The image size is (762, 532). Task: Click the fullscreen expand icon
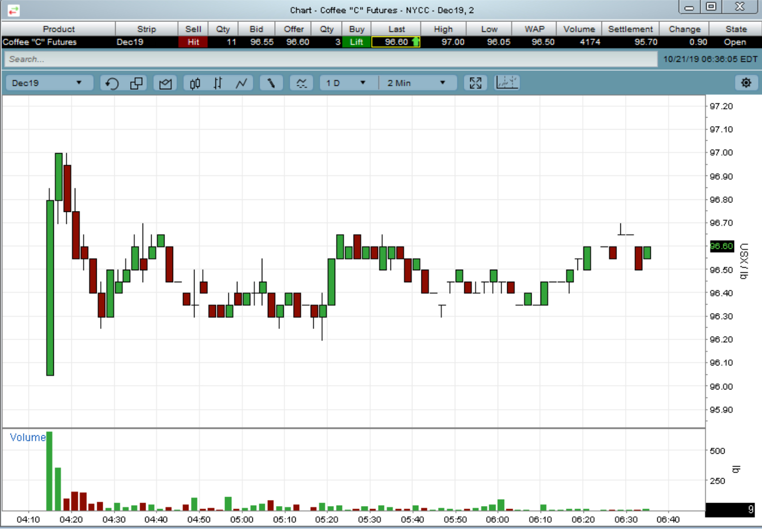(x=475, y=83)
